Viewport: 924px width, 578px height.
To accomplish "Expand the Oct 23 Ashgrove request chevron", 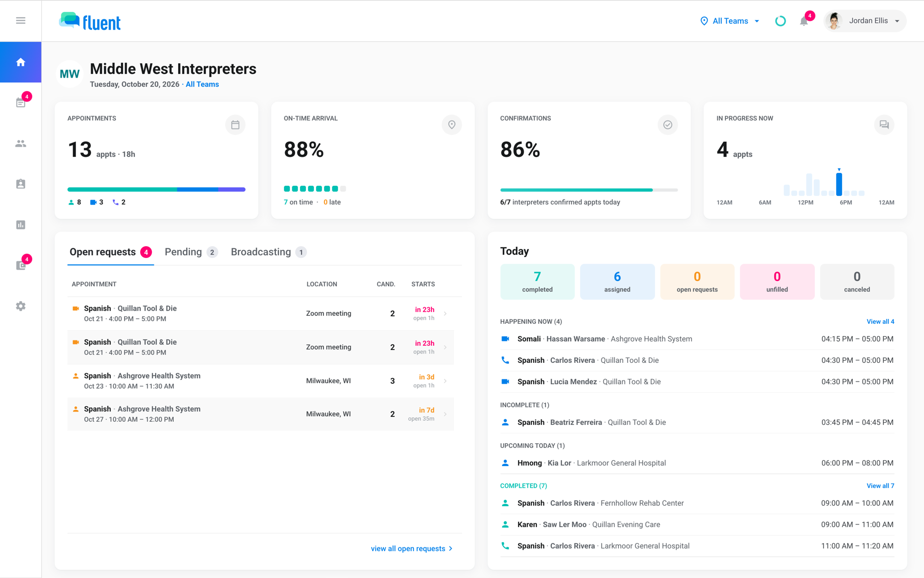I will pyautogui.click(x=445, y=381).
